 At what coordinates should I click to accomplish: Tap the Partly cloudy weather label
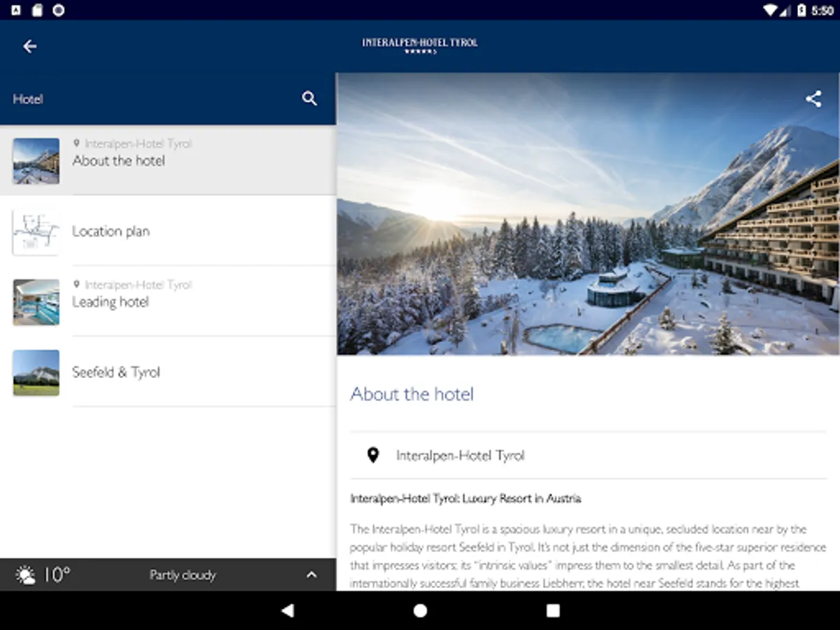(x=183, y=575)
